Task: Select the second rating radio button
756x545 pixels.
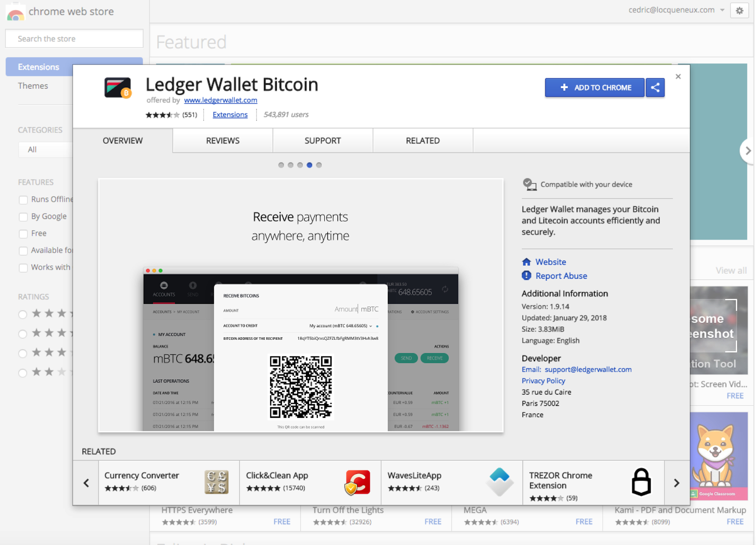Action: (x=23, y=334)
